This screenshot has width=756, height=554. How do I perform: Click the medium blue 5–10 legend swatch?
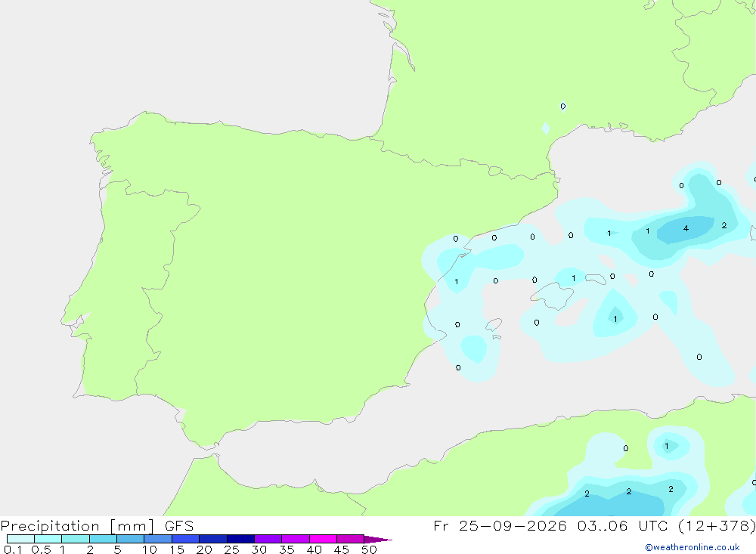pyautogui.click(x=131, y=539)
